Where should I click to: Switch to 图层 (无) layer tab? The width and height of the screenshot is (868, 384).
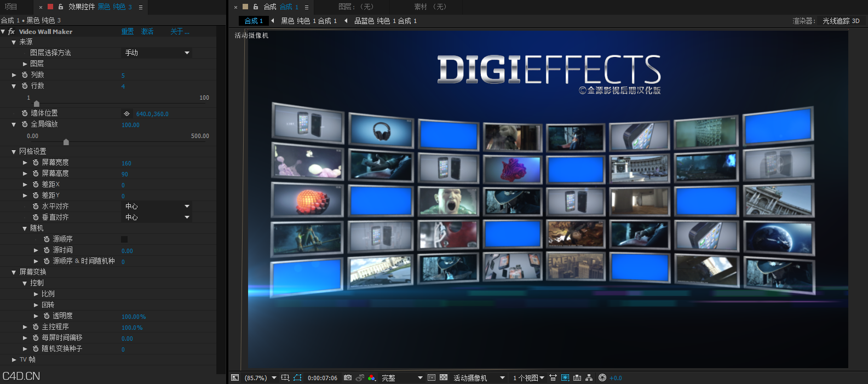click(356, 7)
